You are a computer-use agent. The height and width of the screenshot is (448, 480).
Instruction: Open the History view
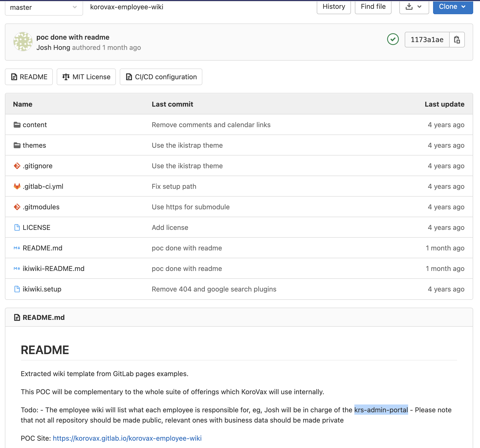point(334,7)
